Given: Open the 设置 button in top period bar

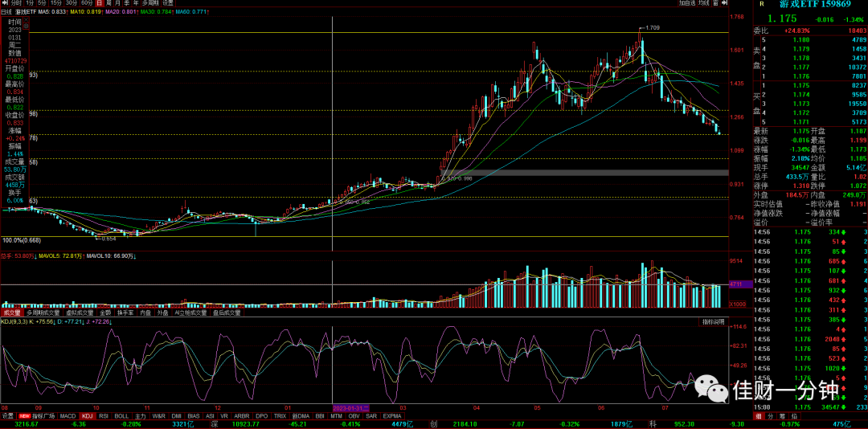Looking at the screenshot, I should pyautogui.click(x=168, y=2).
